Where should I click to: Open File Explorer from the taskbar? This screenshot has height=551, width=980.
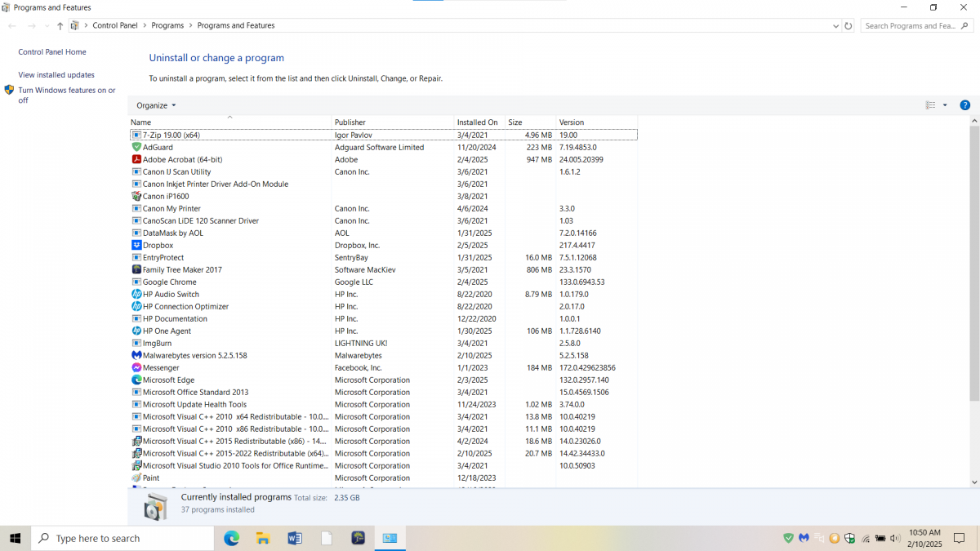[263, 538]
